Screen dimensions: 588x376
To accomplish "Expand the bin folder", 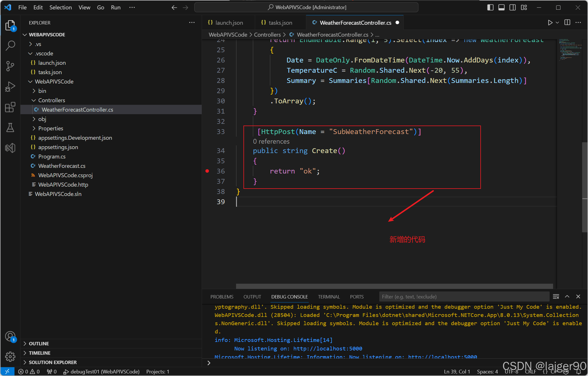I will [x=42, y=91].
